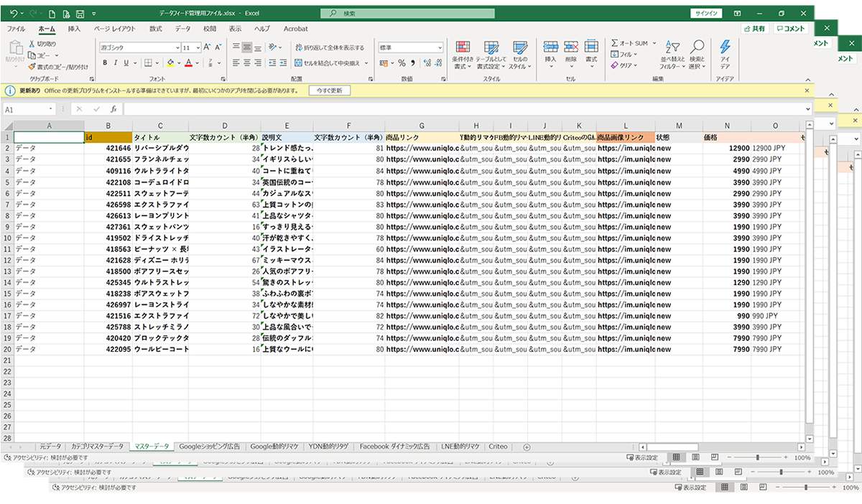Toggle bold formatting

pos(105,62)
